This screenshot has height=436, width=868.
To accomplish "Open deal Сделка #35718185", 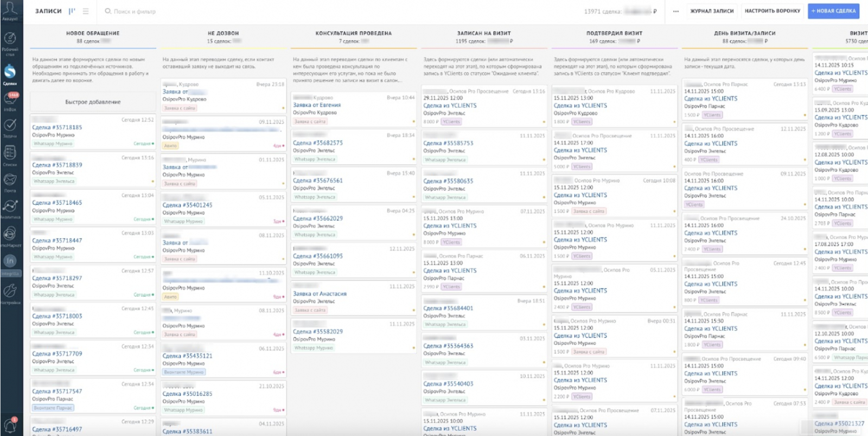I will 57,127.
